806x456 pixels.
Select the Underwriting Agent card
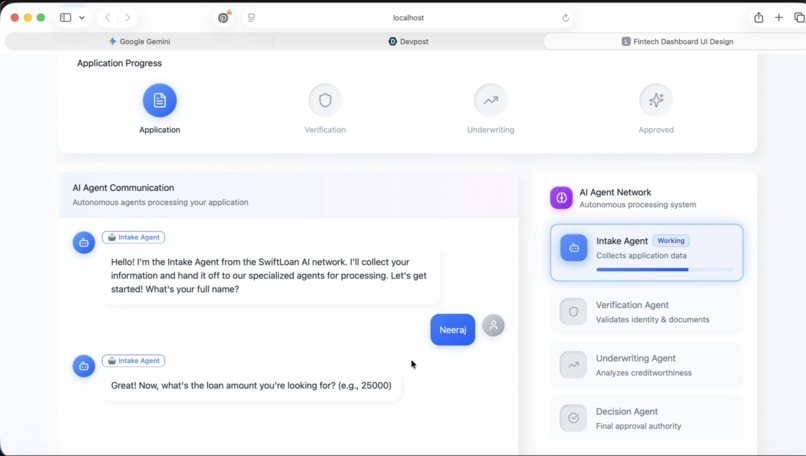647,365
